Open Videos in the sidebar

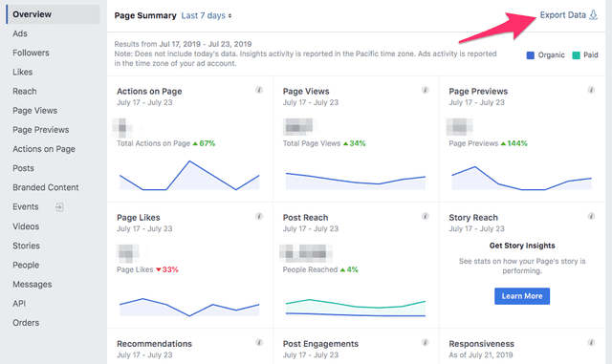(x=26, y=226)
